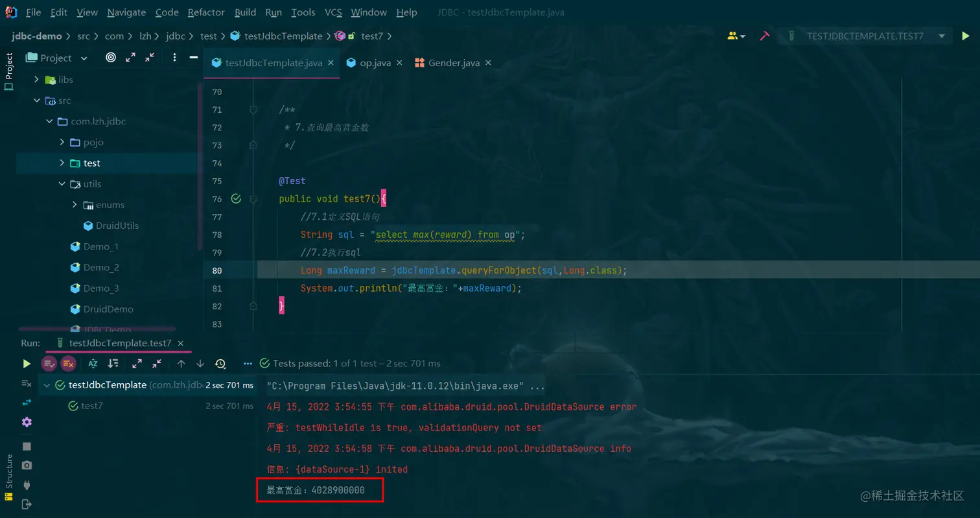Sort test results by duration
The image size is (980, 518).
pyautogui.click(x=113, y=364)
